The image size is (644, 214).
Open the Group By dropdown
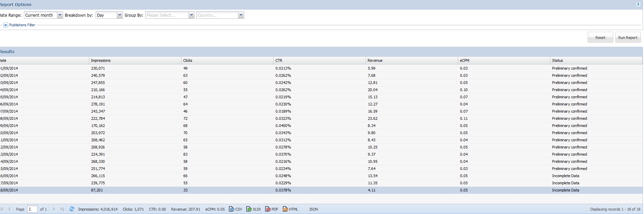(191, 15)
